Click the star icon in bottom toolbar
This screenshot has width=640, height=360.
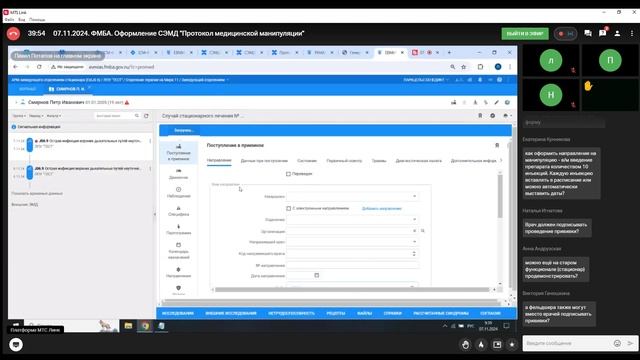tap(512, 344)
